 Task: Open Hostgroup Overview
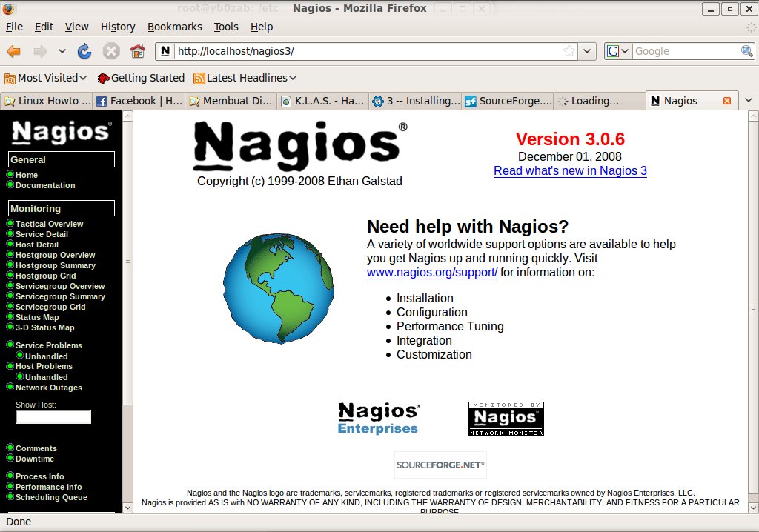pos(55,255)
